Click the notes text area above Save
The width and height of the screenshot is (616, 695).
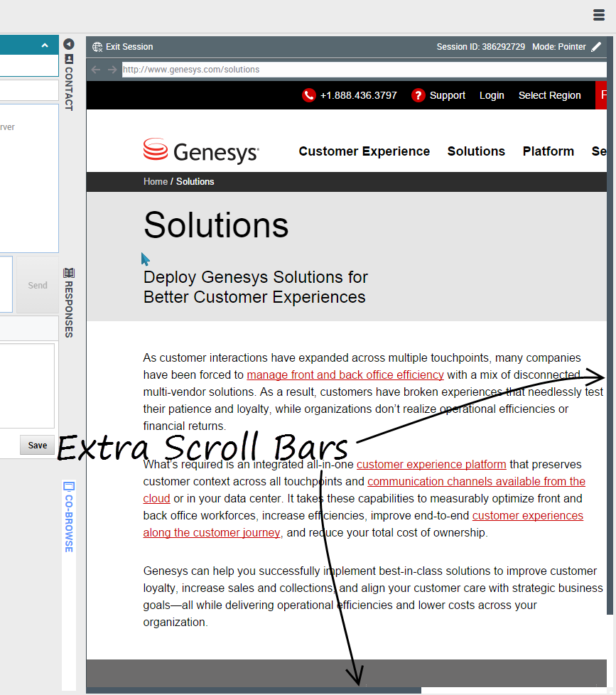pyautogui.click(x=27, y=386)
